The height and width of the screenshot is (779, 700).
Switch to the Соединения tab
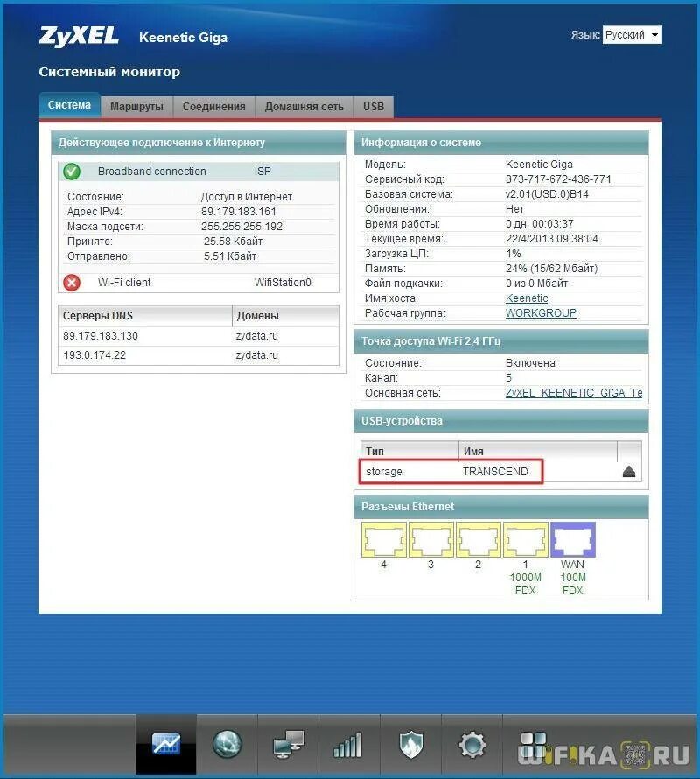point(213,106)
